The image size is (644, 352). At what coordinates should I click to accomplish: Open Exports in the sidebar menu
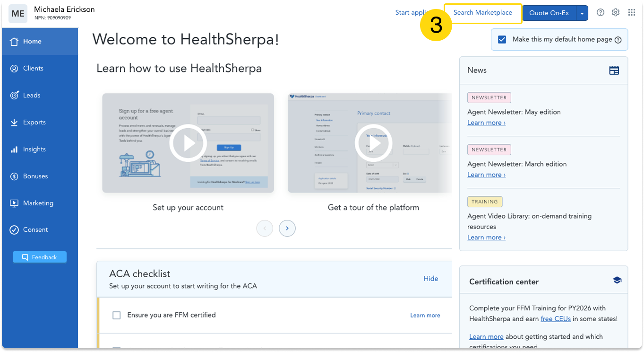pos(40,123)
